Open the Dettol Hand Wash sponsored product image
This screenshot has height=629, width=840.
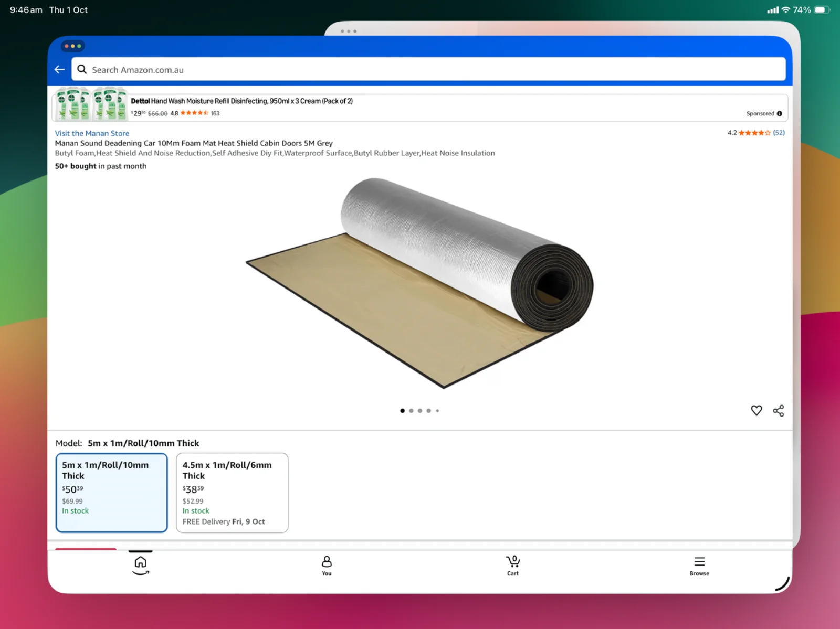pos(91,105)
